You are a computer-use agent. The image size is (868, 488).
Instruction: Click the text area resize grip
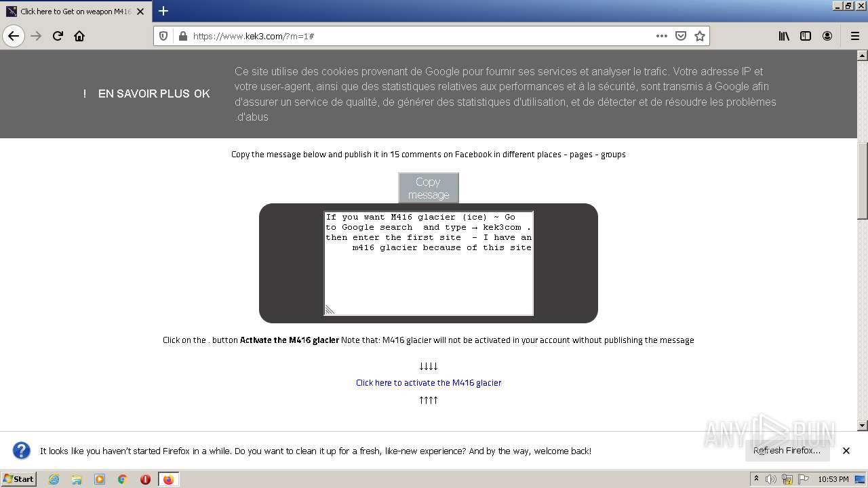[330, 310]
